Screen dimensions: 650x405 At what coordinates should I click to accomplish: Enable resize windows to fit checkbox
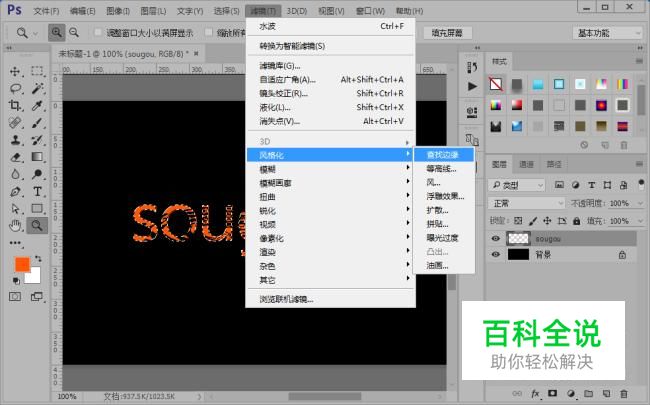98,32
